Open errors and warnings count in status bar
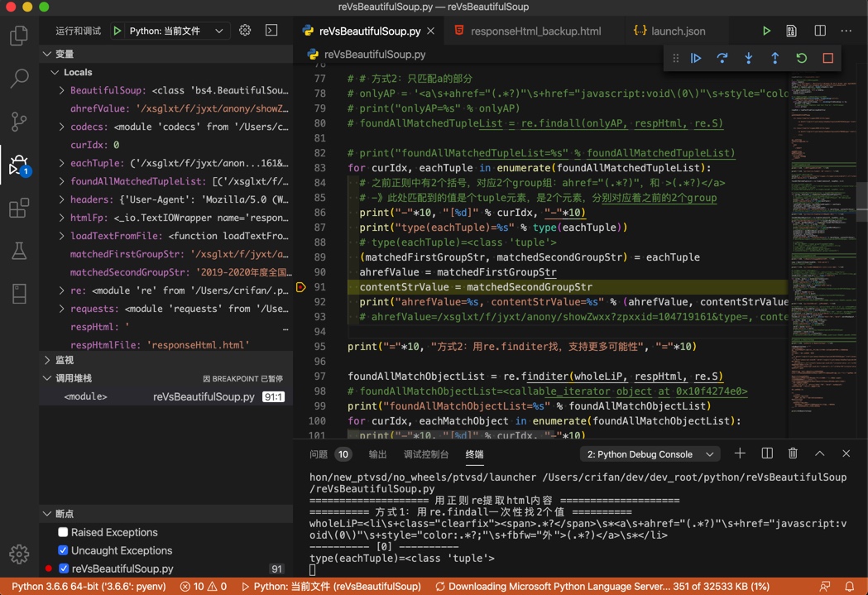This screenshot has width=868, height=595. click(204, 586)
